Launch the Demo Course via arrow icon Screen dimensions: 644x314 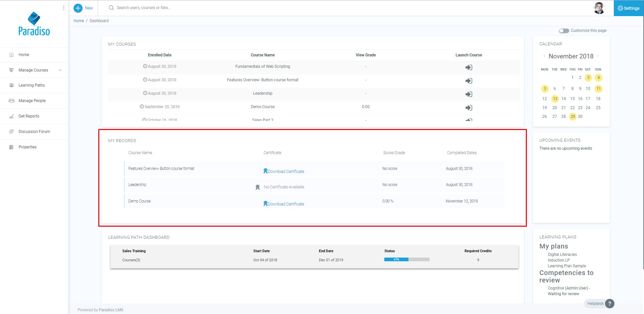click(x=468, y=108)
